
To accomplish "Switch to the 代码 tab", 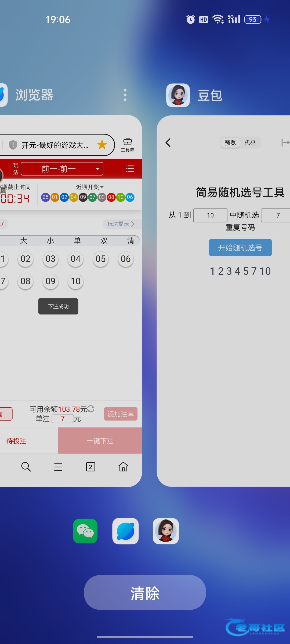I will 250,143.
